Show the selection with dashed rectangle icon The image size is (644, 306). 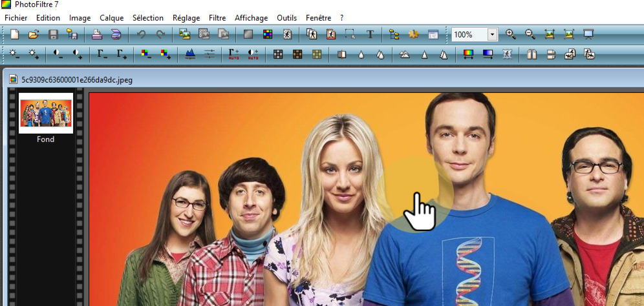[350, 34]
